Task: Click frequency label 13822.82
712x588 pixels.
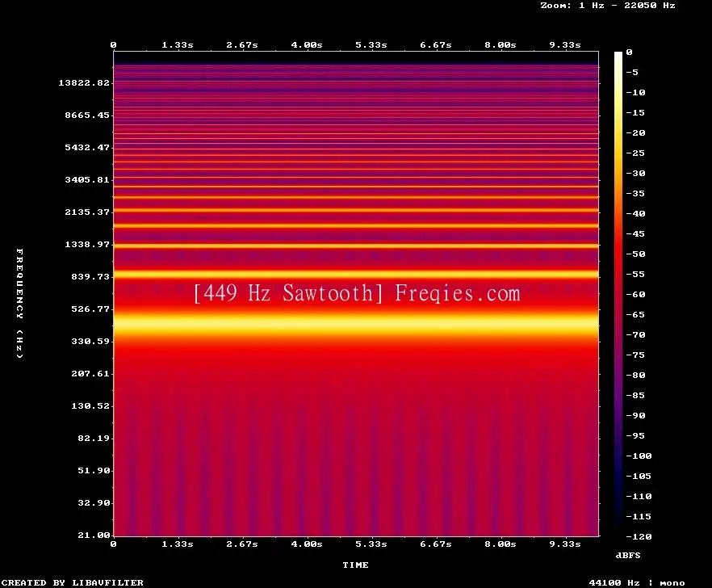Action: coord(84,82)
